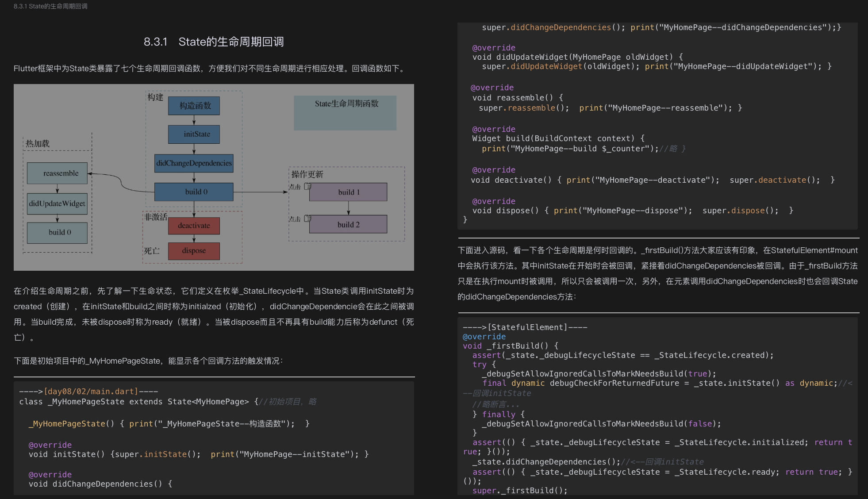This screenshot has height=499, width=868.
Task: Select the 热加载 dashed group label
Action: [38, 143]
